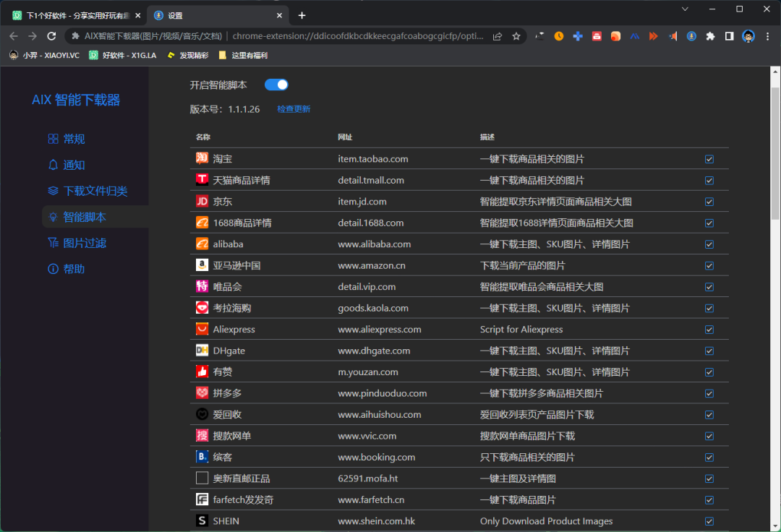Viewport: 781px width, 532px height.
Task: Click the 天猫 site icon
Action: coord(202,180)
